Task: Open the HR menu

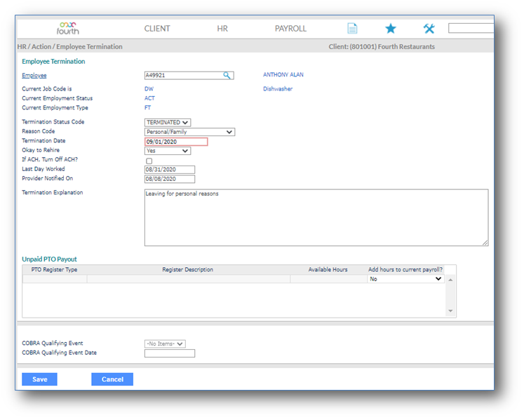Action: click(222, 29)
